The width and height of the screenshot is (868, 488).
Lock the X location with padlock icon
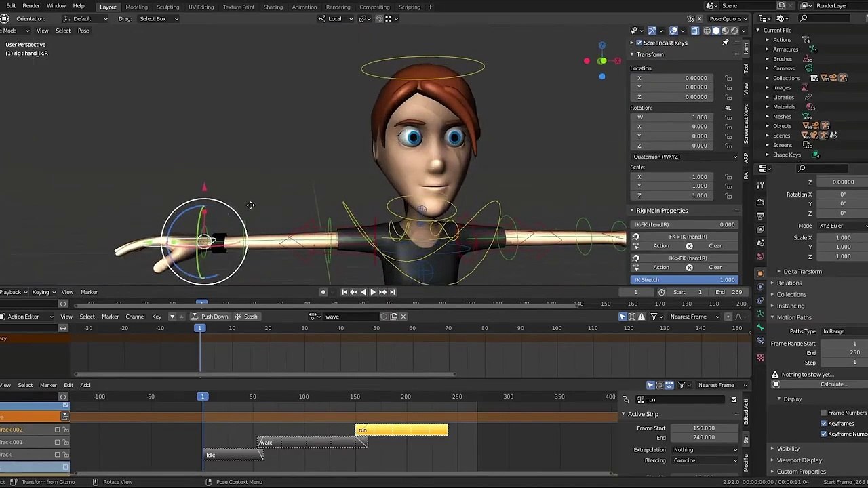pos(728,78)
